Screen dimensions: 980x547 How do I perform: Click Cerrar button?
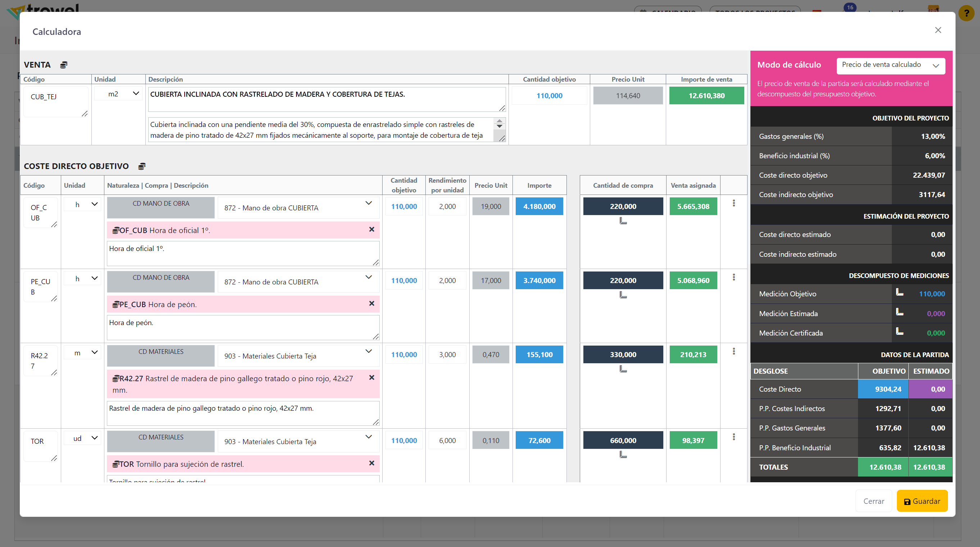tap(873, 501)
